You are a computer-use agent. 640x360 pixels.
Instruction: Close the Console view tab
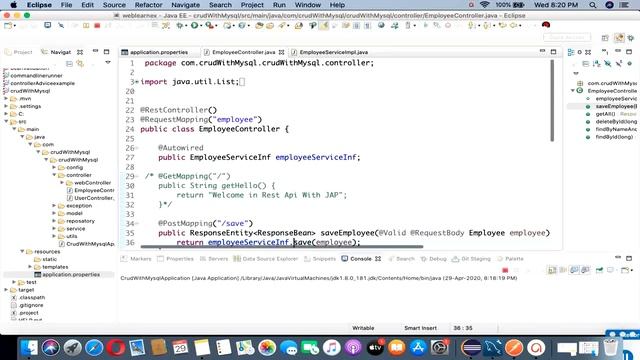point(378,259)
